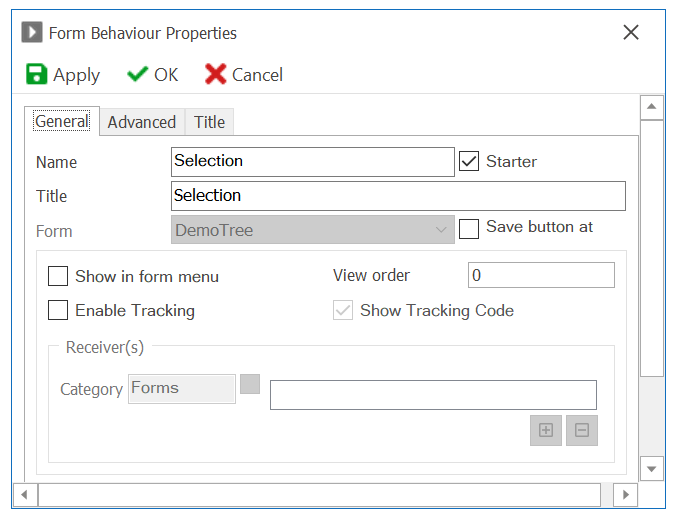
Task: Toggle the Save button at checkbox
Action: (469, 229)
